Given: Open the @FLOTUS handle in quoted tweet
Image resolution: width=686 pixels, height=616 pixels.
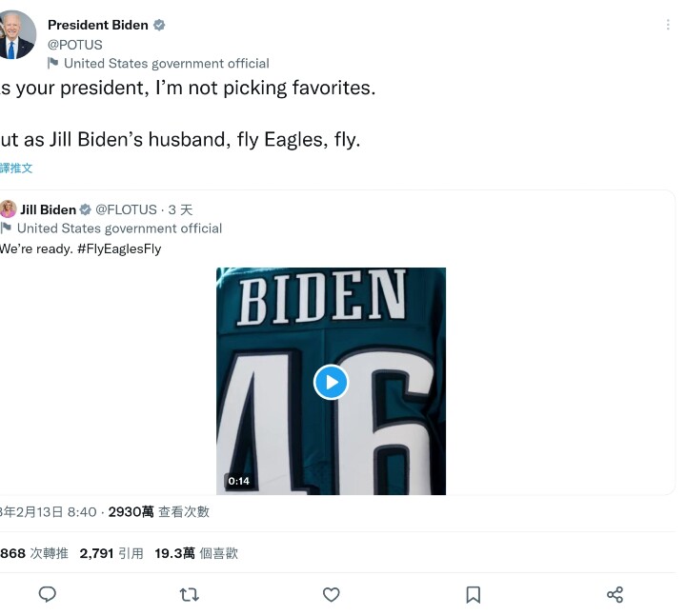Looking at the screenshot, I should [126, 209].
